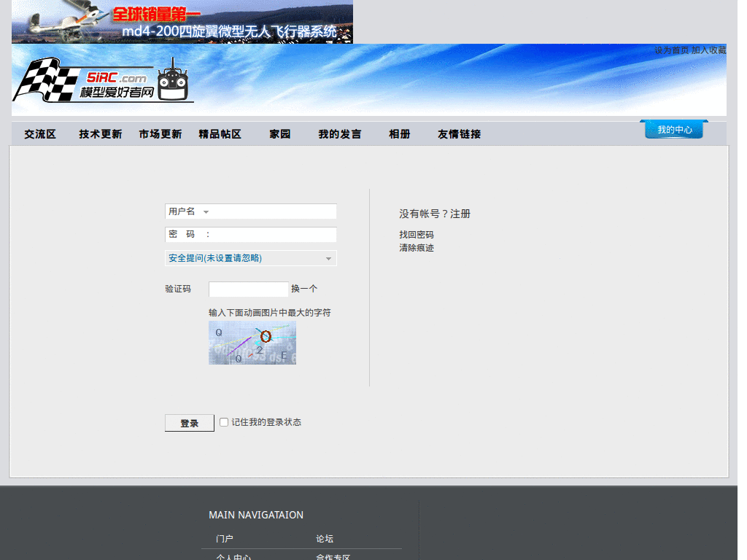The image size is (747, 560).
Task: Toggle 记住我的登录状态 checkbox
Action: click(x=224, y=422)
